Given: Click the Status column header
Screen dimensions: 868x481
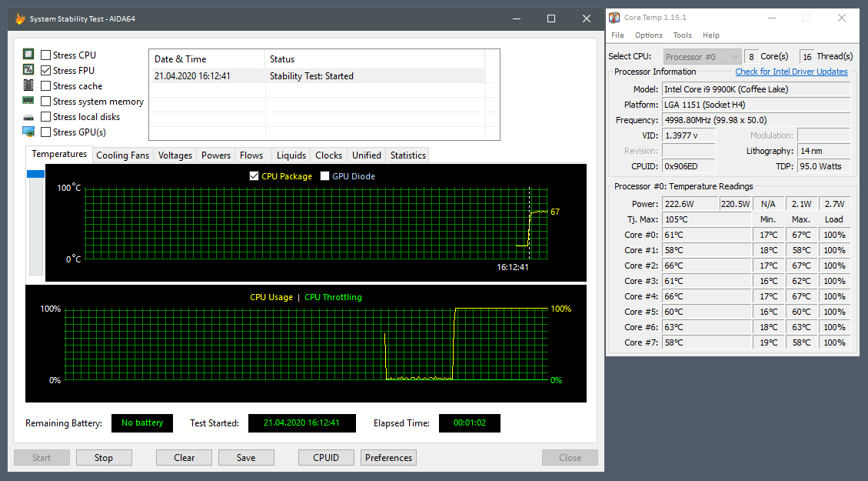Looking at the screenshot, I should coord(374,58).
